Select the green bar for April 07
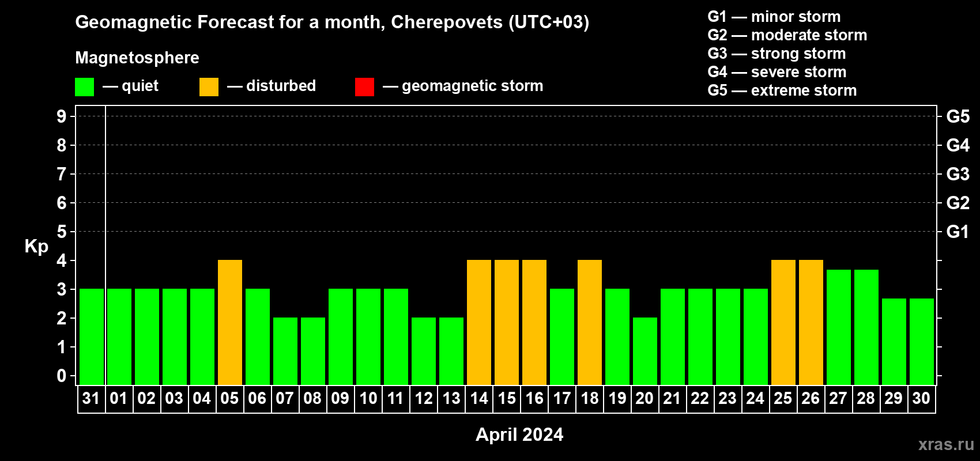Screen dimensions: 980x461 click(285, 351)
